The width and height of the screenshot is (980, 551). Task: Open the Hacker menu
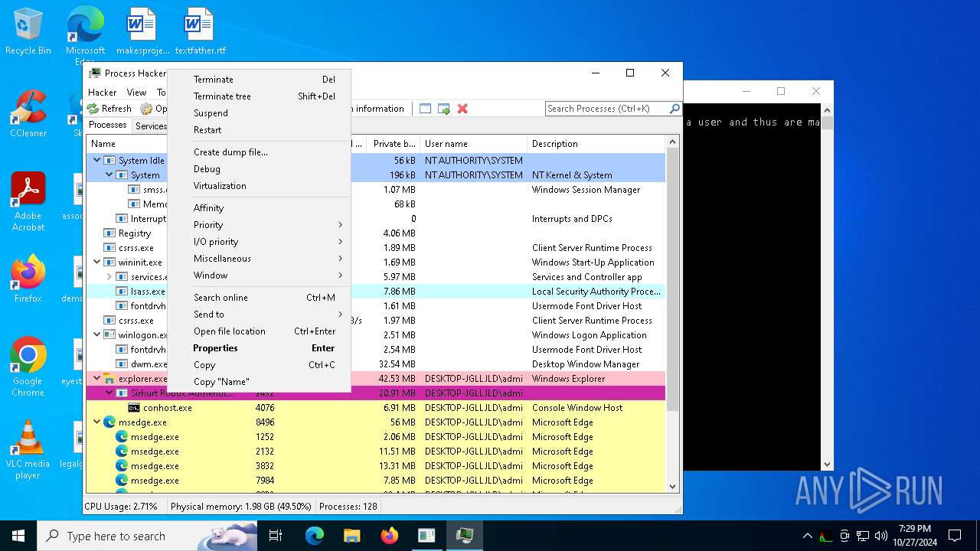coord(102,92)
